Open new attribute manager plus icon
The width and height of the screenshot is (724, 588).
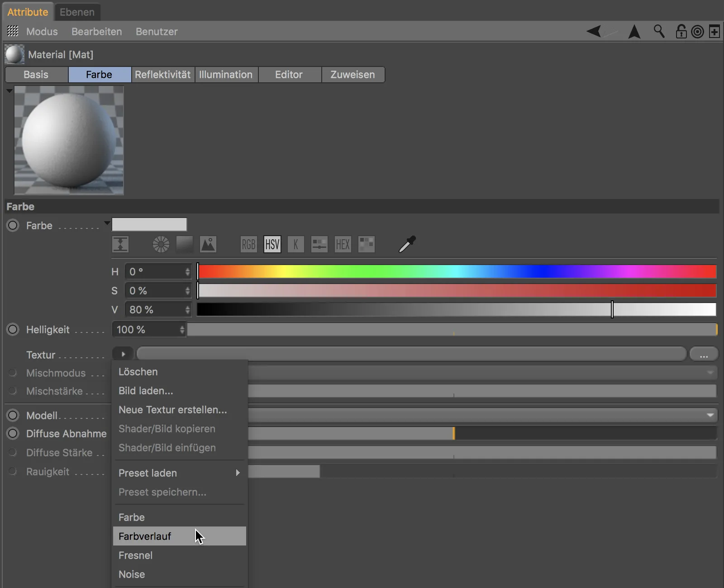coord(714,32)
